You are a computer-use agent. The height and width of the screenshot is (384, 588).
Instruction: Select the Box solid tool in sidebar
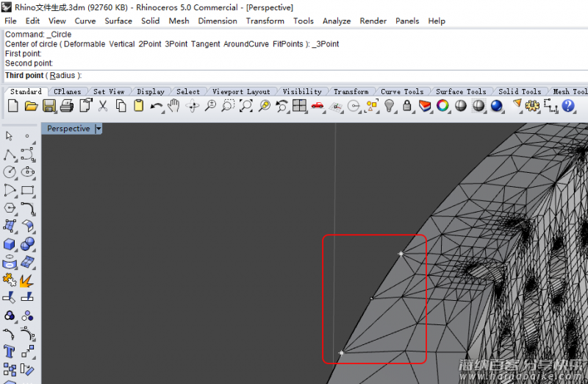[10, 244]
